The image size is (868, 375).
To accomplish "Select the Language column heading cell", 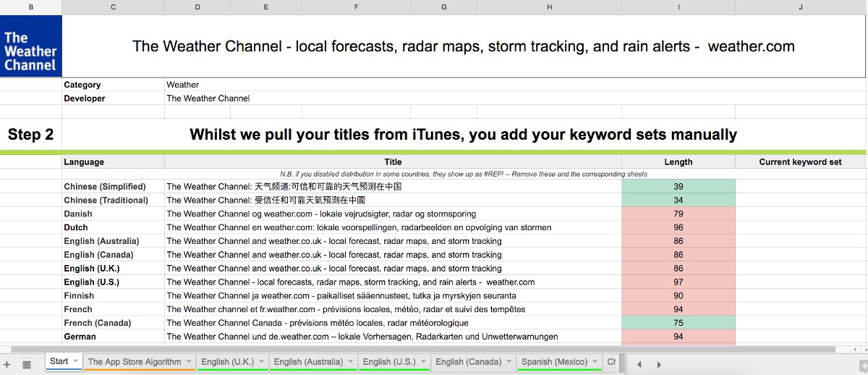I will (113, 162).
